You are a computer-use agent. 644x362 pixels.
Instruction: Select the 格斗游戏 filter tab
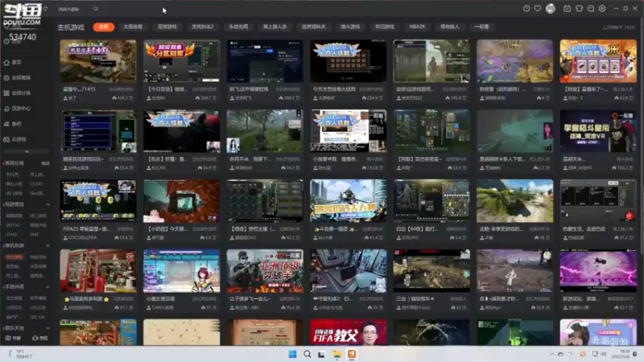coord(350,27)
